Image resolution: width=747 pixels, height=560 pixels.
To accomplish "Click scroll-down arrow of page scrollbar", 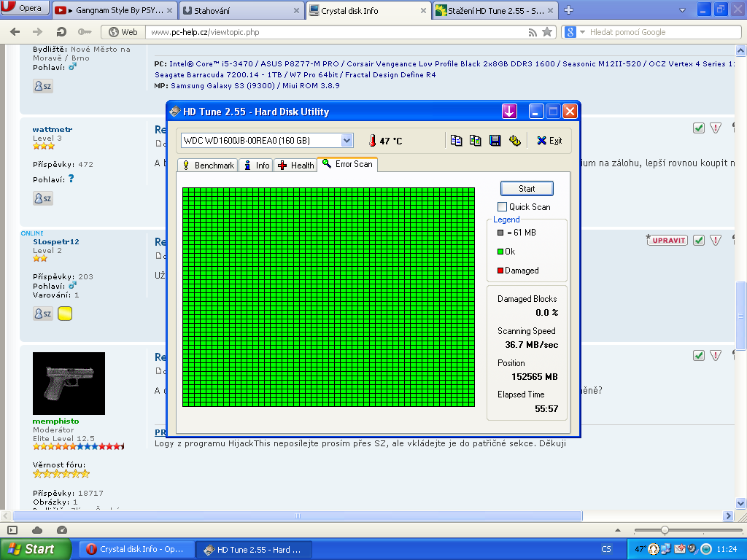I will click(741, 503).
